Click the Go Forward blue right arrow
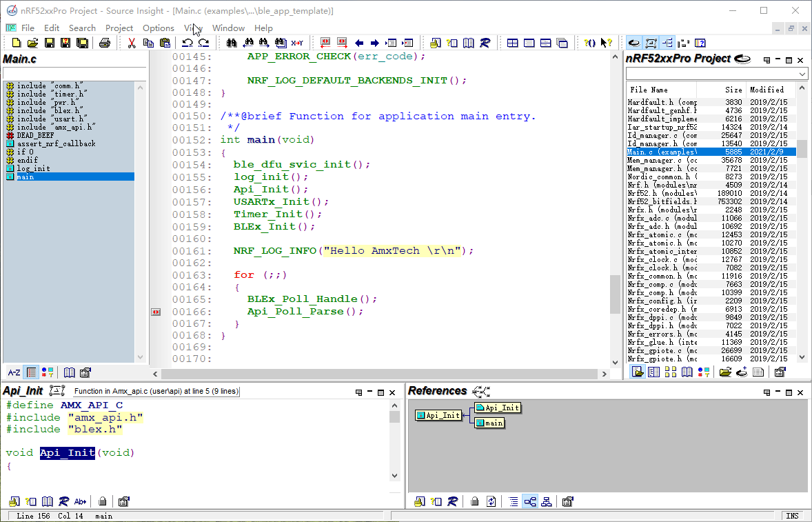 coord(375,43)
